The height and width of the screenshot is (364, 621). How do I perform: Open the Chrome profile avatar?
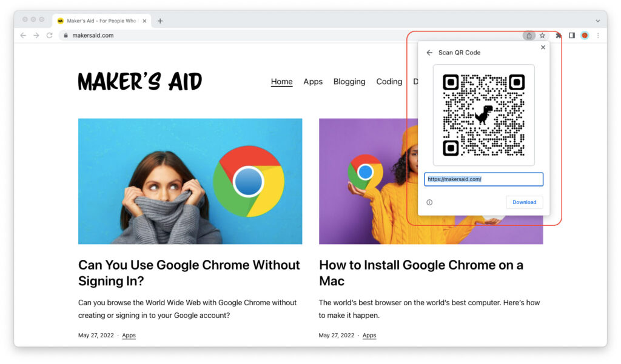point(585,35)
